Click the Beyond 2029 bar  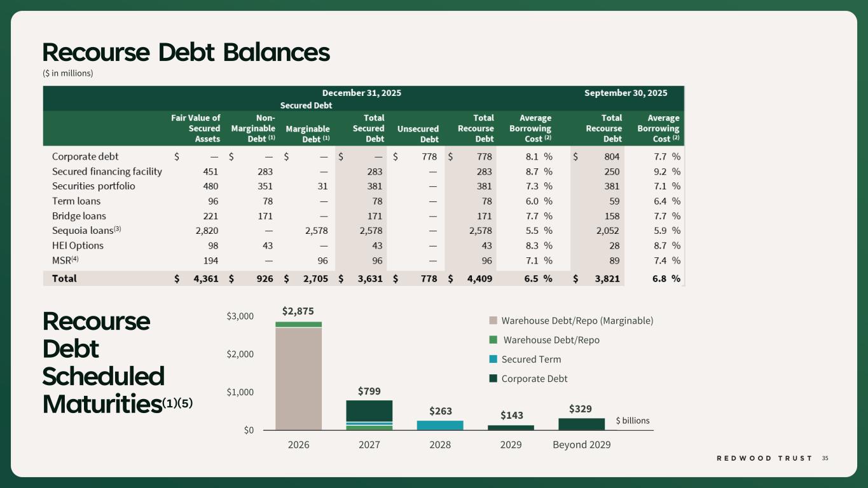(581, 424)
